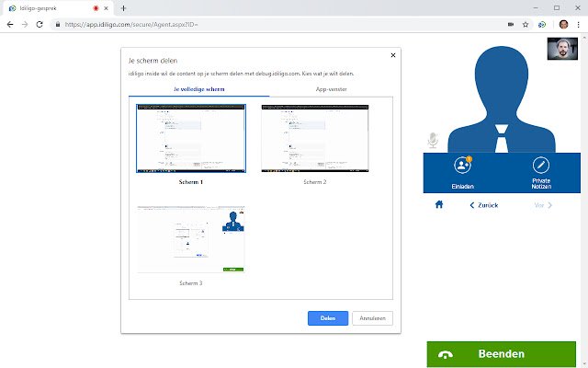
Task: Go back with the Zurück link
Action: (484, 205)
